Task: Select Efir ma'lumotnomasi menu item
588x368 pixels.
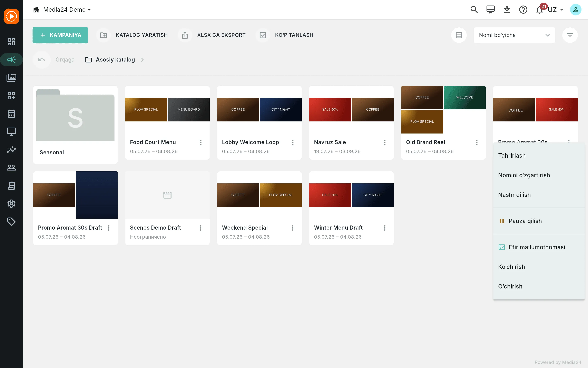Action: (539, 247)
